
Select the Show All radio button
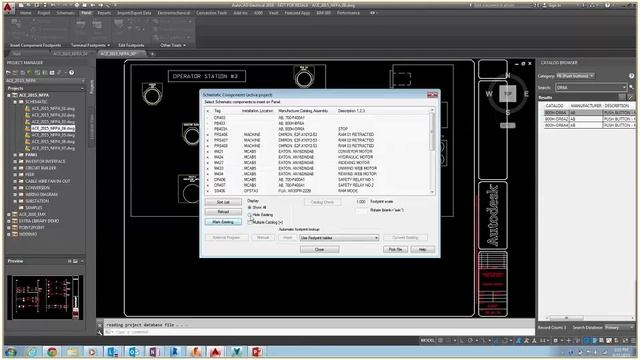click(x=250, y=207)
